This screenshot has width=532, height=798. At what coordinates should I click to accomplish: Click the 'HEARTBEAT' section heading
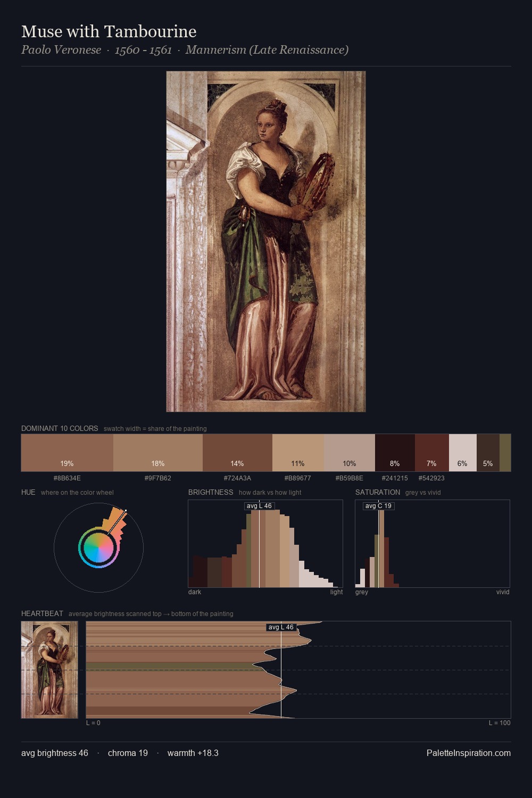coord(42,613)
